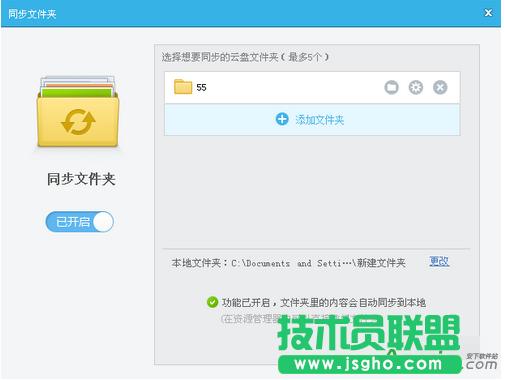Click the blue plus add-folder icon
Screen dimensions: 505x380
pos(282,119)
